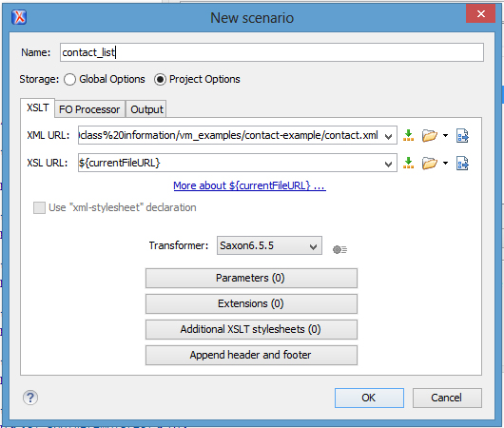504x428 pixels.
Task: Click open in editor icon for XML URL
Action: click(462, 135)
